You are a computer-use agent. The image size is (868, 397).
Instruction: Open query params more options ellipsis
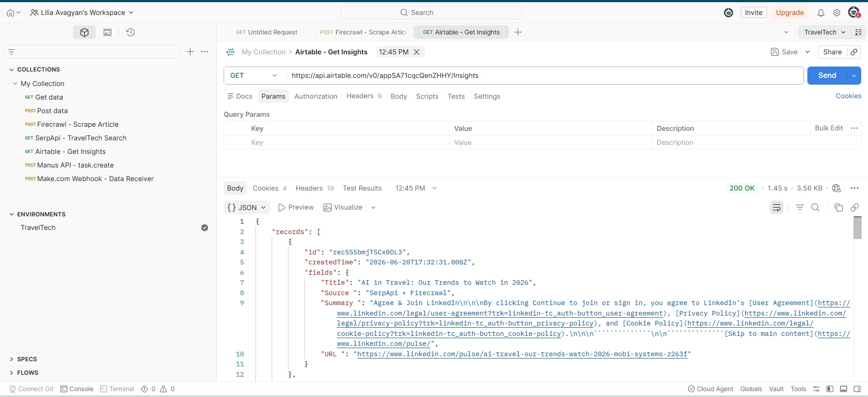(854, 128)
